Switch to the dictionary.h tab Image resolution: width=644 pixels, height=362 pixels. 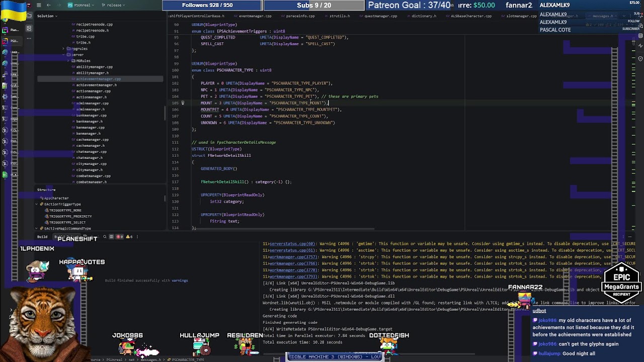coord(424,16)
